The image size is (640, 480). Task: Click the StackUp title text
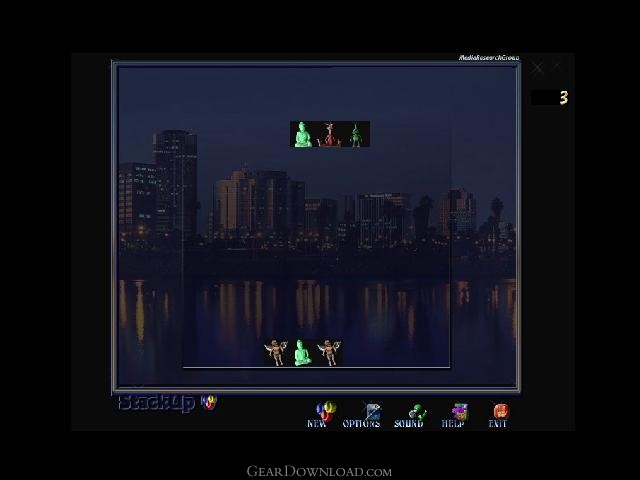(156, 403)
